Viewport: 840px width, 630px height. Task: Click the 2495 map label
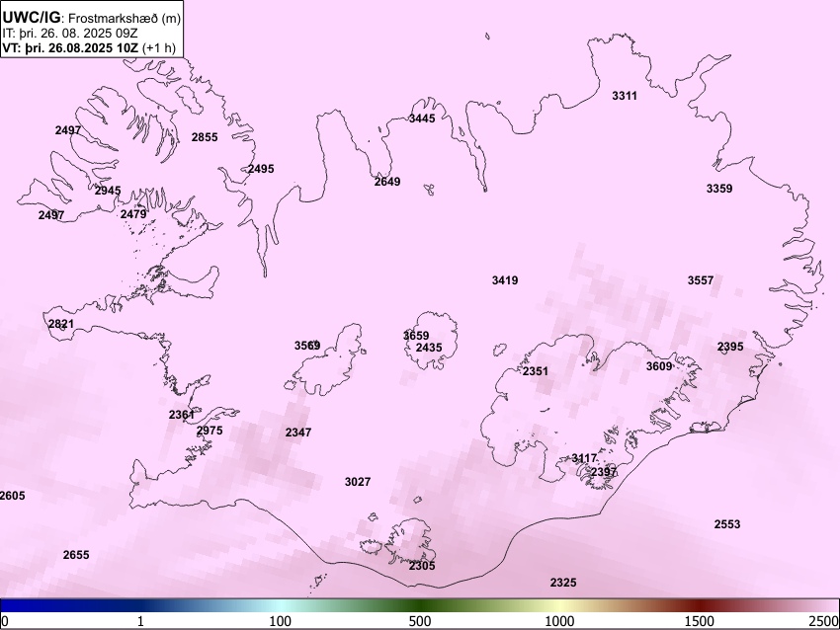coord(261,169)
